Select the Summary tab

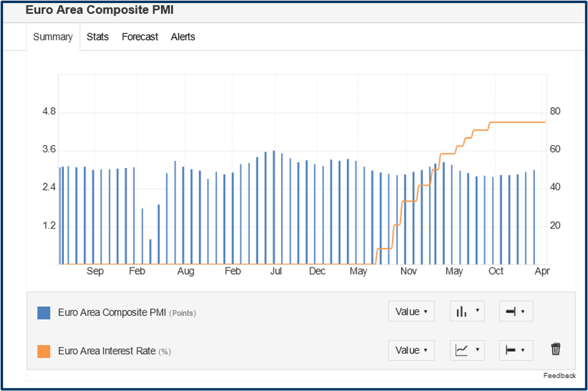click(53, 37)
